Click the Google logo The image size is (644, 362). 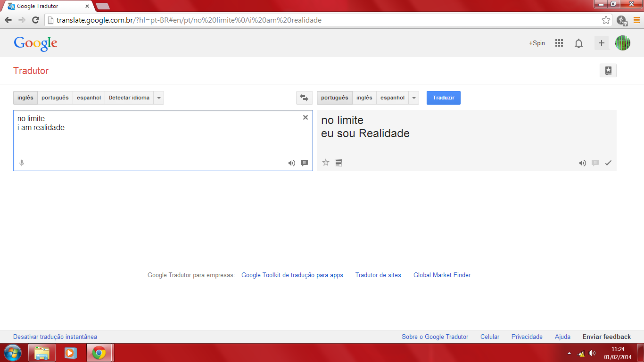[36, 43]
